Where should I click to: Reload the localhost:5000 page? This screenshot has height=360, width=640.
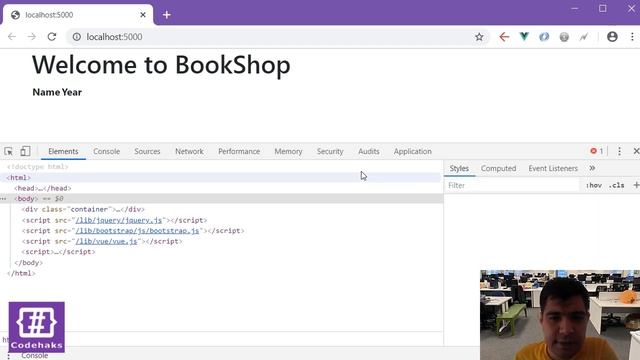coord(52,37)
